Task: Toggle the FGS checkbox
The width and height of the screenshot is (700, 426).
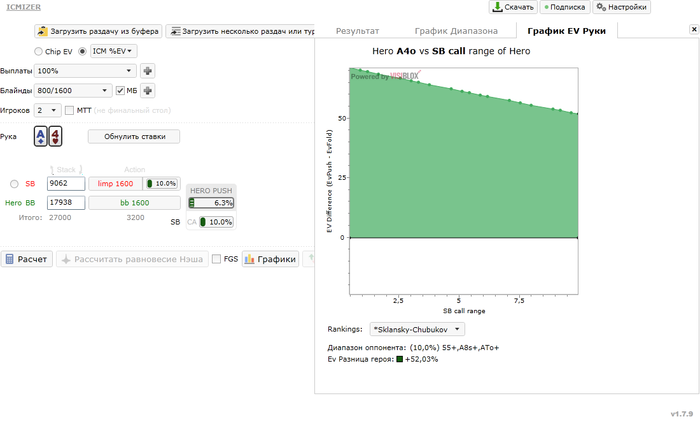Action: click(217, 259)
